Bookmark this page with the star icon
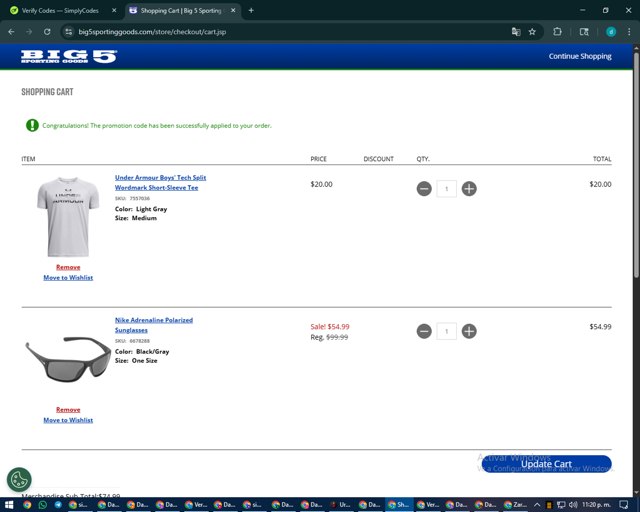 click(532, 32)
